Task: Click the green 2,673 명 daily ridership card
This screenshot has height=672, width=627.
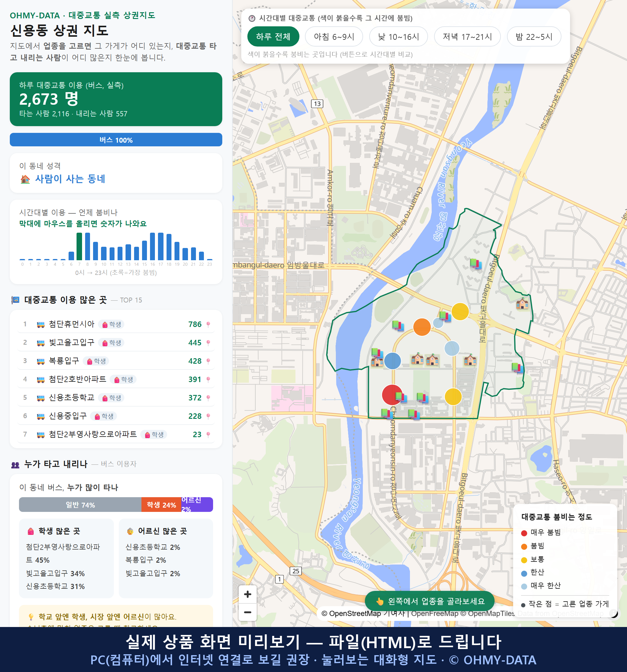Action: (x=116, y=99)
